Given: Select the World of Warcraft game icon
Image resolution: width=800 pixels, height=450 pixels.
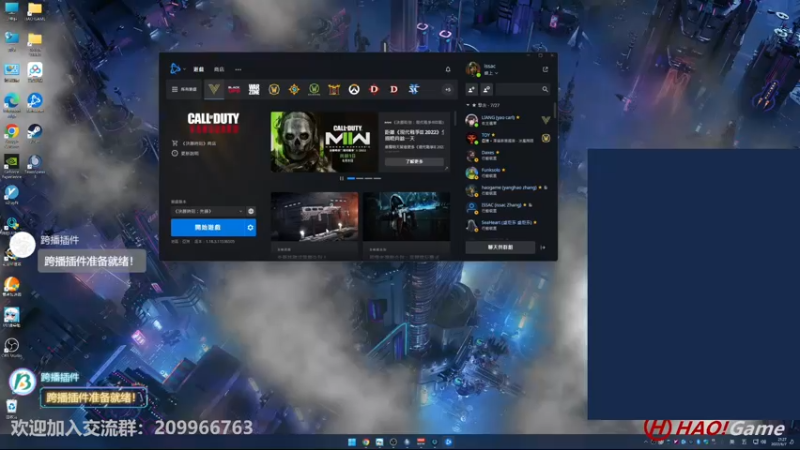Looking at the screenshot, I should (x=274, y=89).
